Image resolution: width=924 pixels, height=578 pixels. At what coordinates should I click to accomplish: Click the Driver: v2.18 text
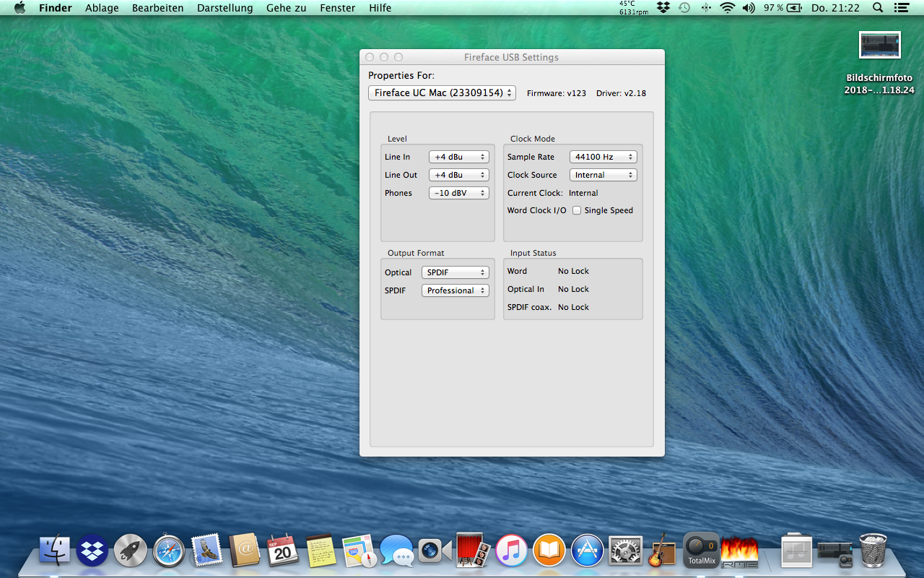tap(621, 93)
